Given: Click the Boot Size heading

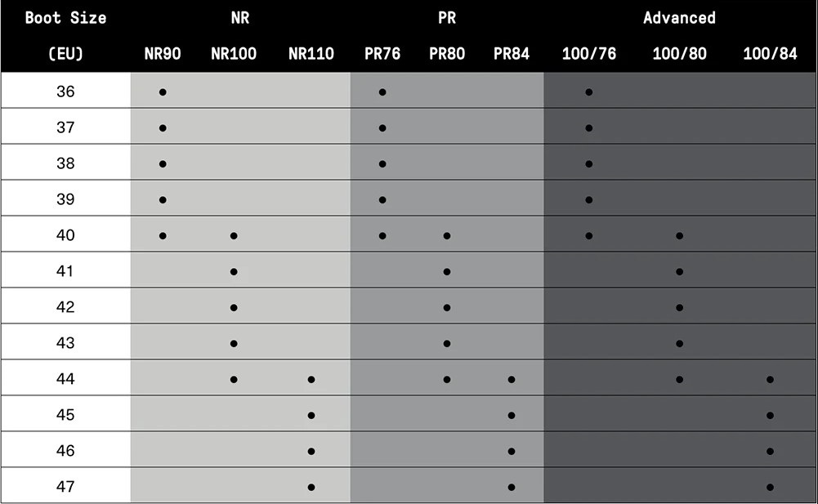Looking at the screenshot, I should (65, 17).
